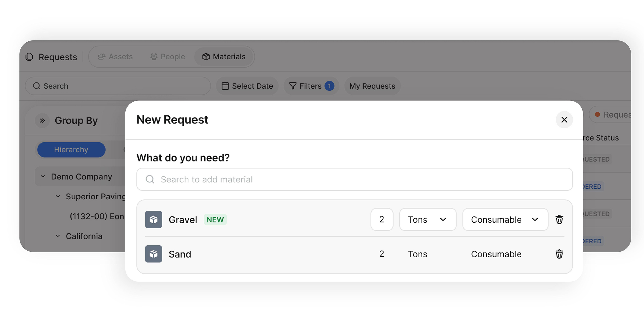Click the Gravel material name
The width and height of the screenshot is (644, 322).
point(183,220)
